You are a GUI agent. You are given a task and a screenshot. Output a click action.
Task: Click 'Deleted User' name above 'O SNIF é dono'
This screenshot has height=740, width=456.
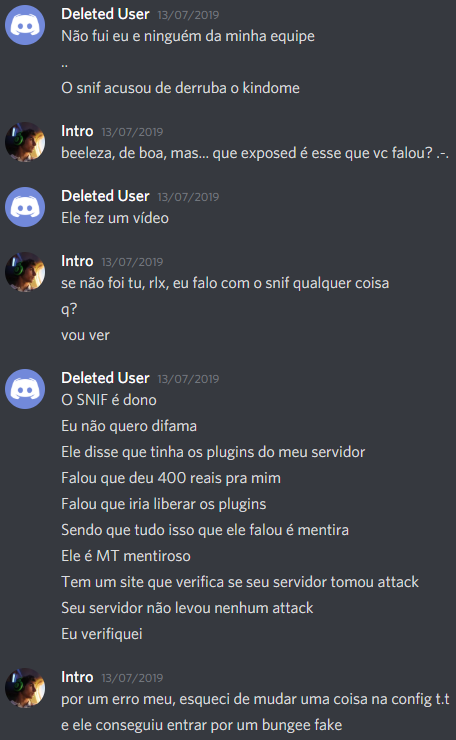tap(105, 378)
